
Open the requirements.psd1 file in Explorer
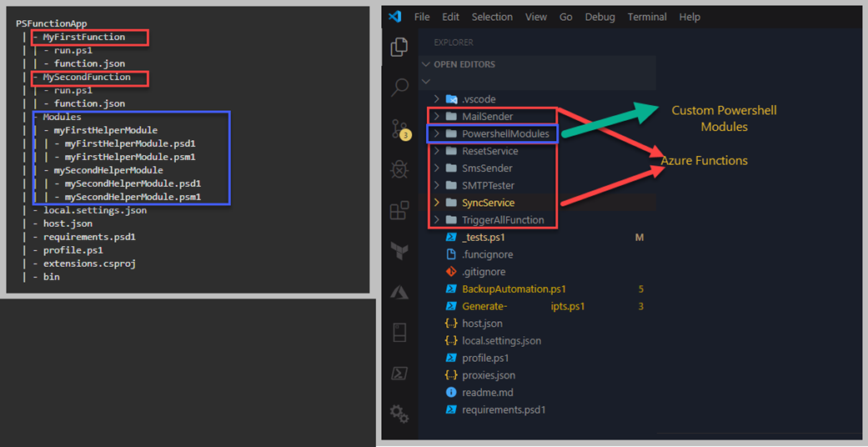click(x=504, y=409)
